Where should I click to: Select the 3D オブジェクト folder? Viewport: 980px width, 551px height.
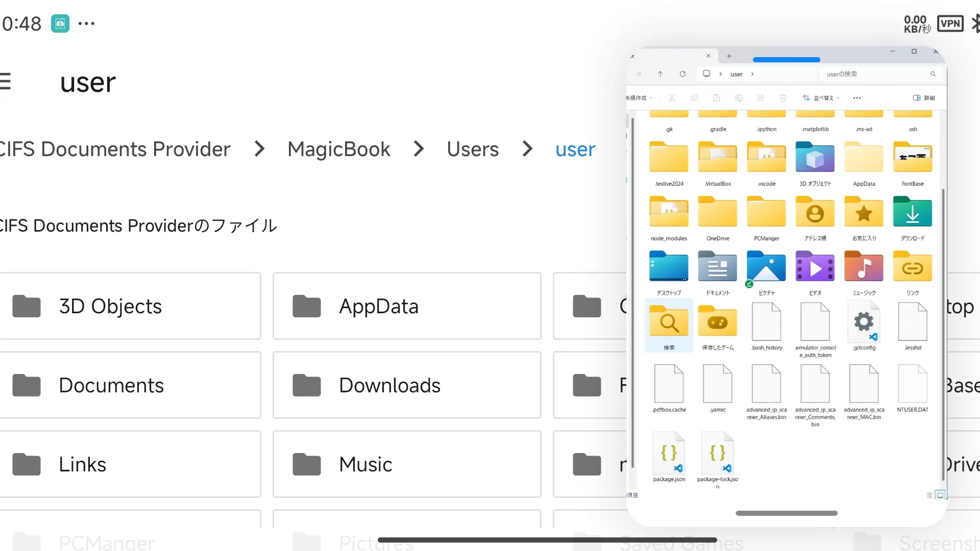click(815, 164)
